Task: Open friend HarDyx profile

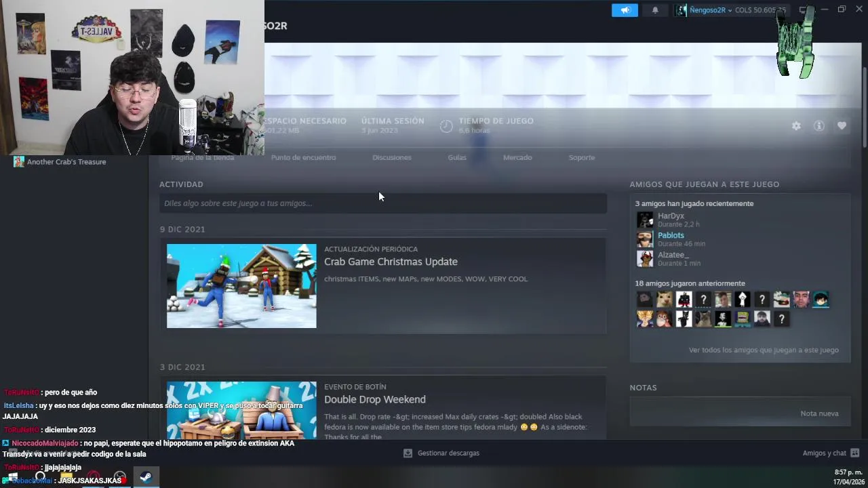Action: [x=671, y=216]
